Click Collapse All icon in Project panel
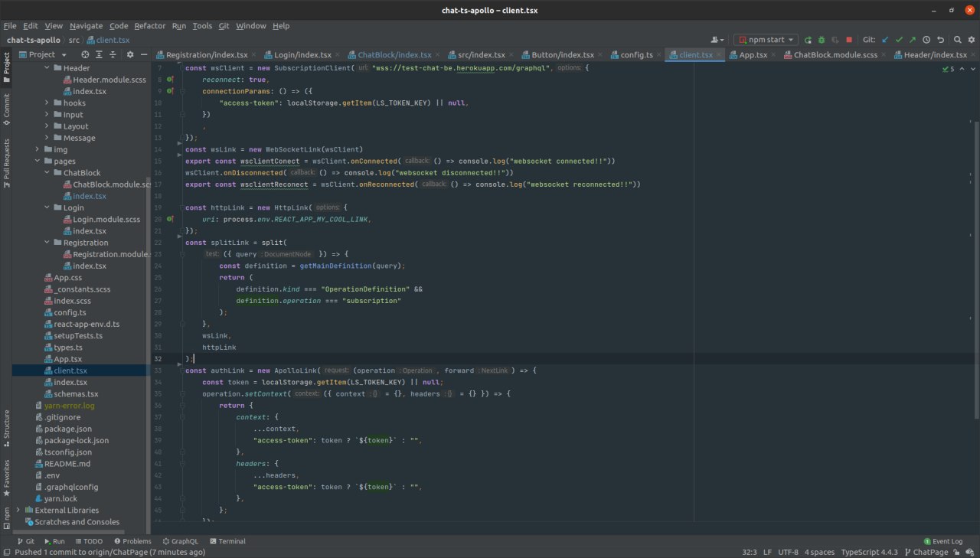The image size is (980, 558). click(113, 54)
